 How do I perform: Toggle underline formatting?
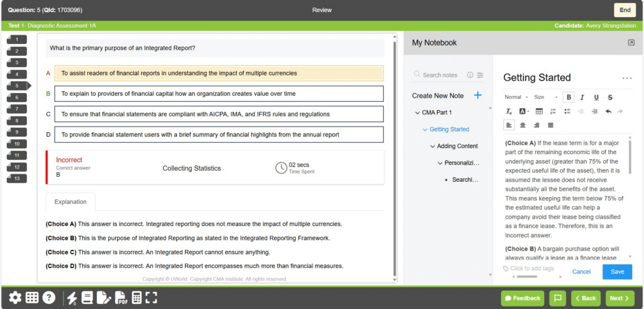click(596, 98)
